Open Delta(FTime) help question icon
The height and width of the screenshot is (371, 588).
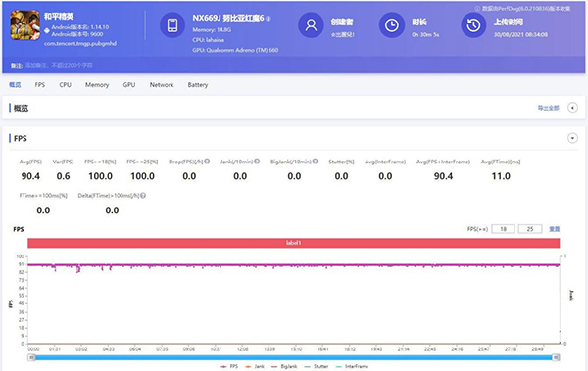(x=143, y=195)
